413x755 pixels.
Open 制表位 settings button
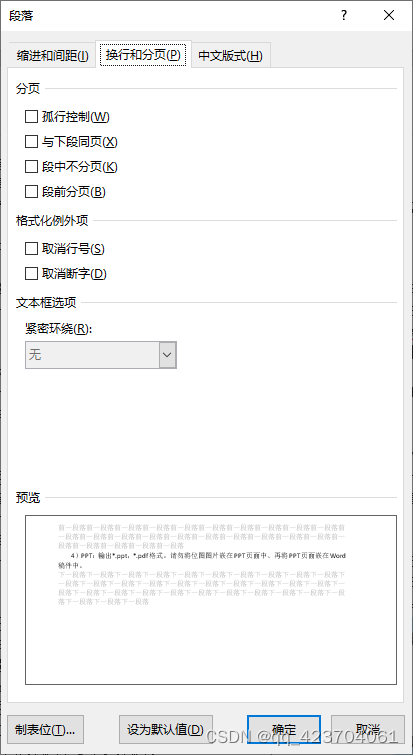45,729
